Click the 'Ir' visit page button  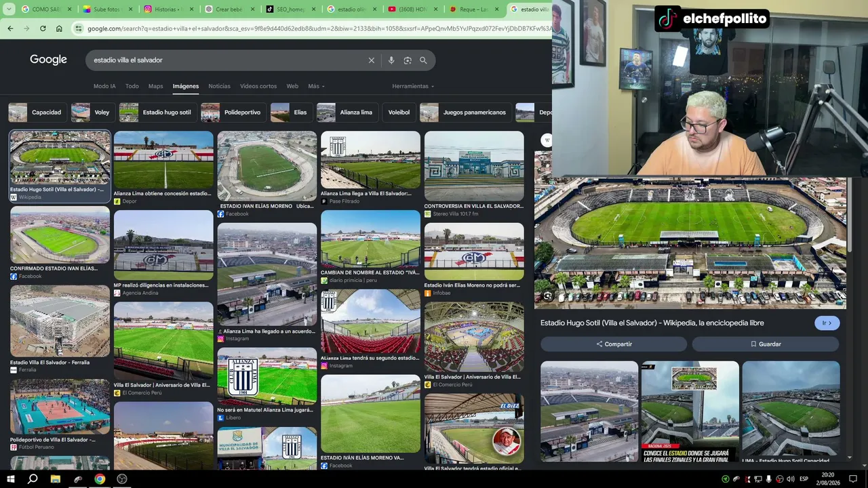pos(827,323)
